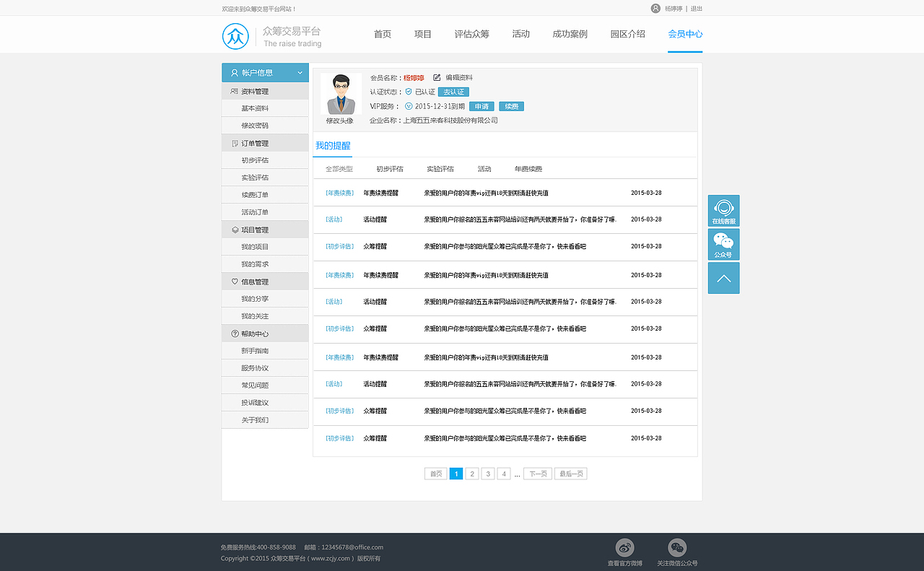Click the 众筹交易平台 logo icon

(x=235, y=36)
